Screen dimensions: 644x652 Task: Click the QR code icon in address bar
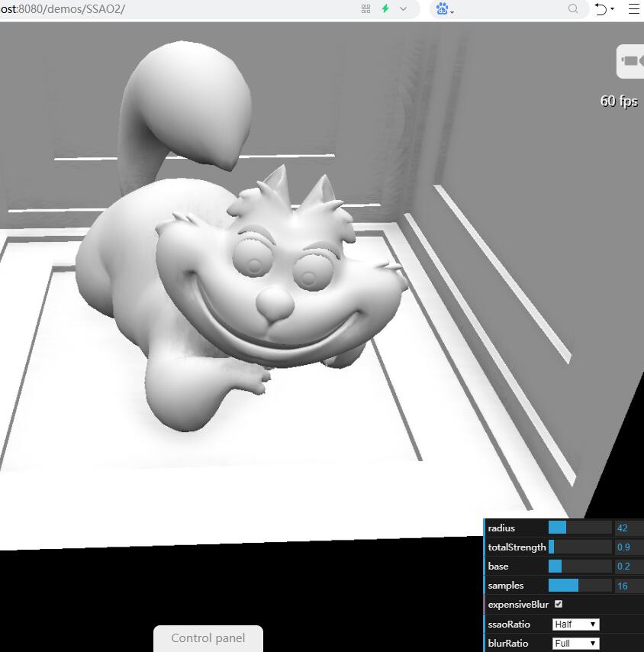(365, 8)
